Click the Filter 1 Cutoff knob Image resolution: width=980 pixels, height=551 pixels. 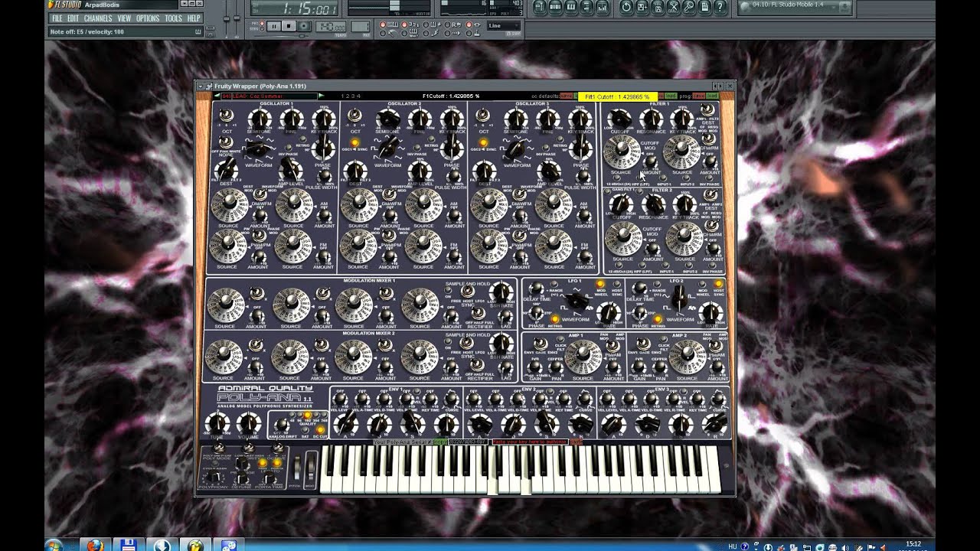click(x=619, y=119)
